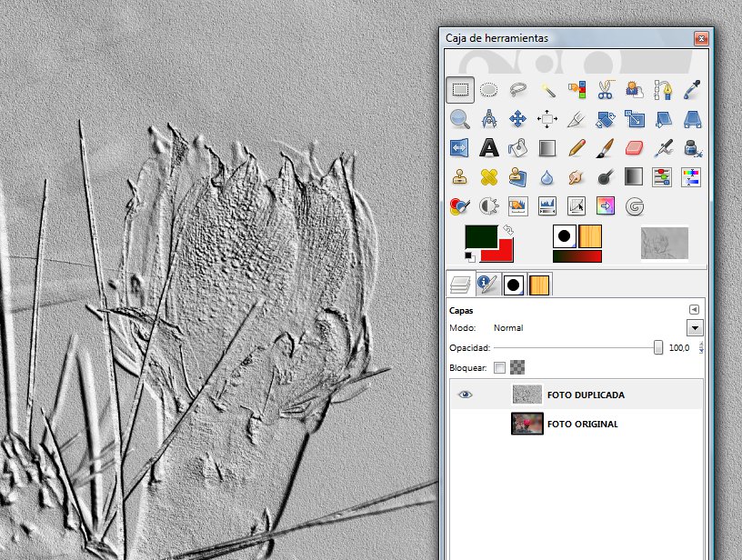Open the Capas tab configuration menu
Image resolution: width=742 pixels, height=560 pixels.
694,309
